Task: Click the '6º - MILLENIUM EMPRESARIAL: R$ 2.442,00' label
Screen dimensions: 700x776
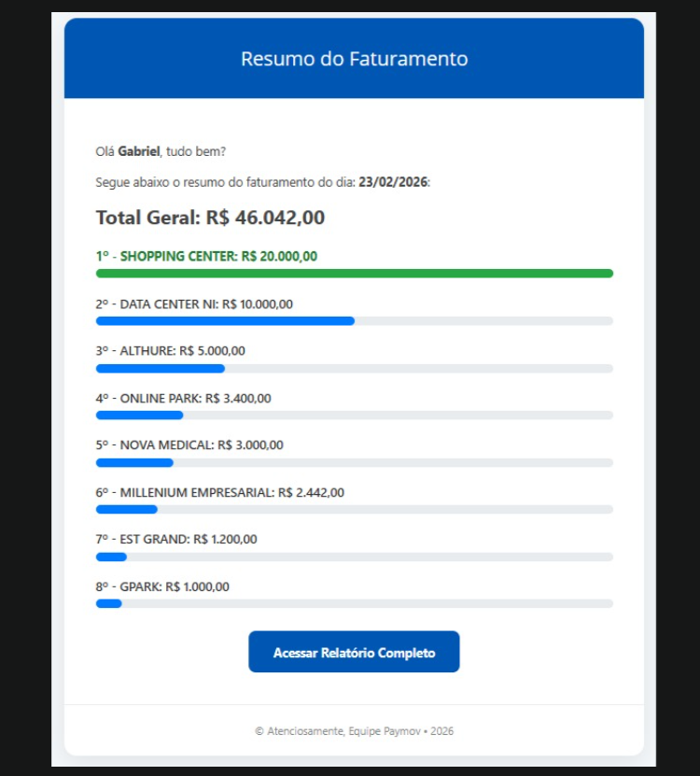Action: (x=219, y=492)
